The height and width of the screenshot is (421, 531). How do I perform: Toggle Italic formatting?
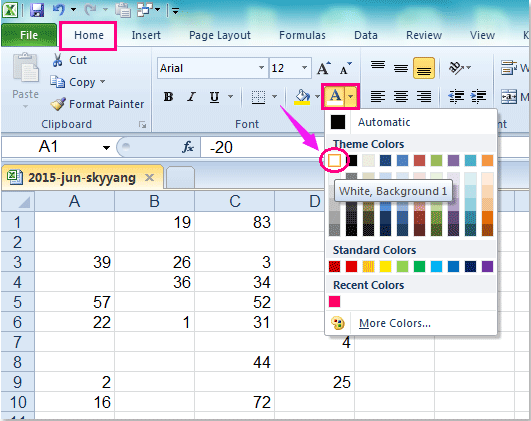tap(191, 97)
